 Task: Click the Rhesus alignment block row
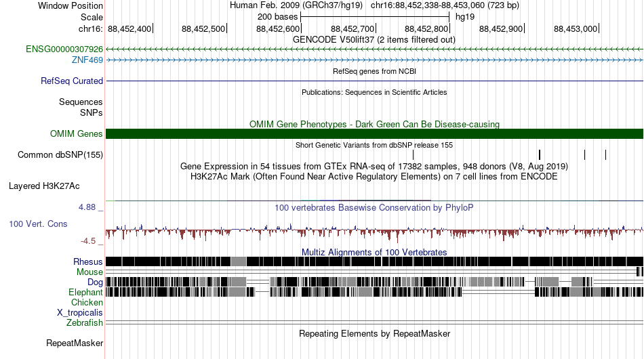[x=375, y=261]
